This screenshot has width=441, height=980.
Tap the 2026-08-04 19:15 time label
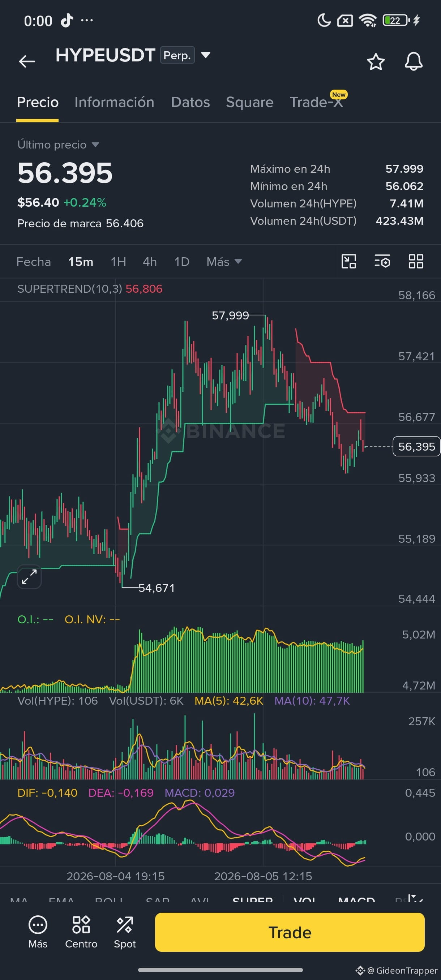pos(115,876)
